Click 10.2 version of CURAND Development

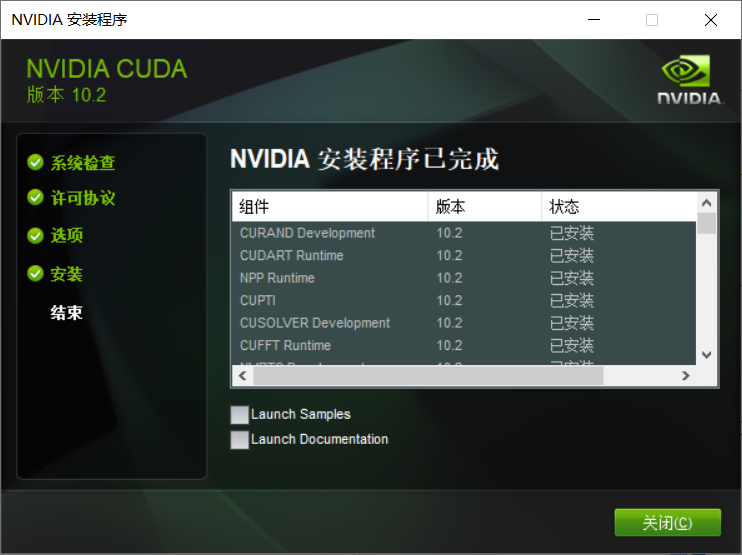(x=449, y=233)
